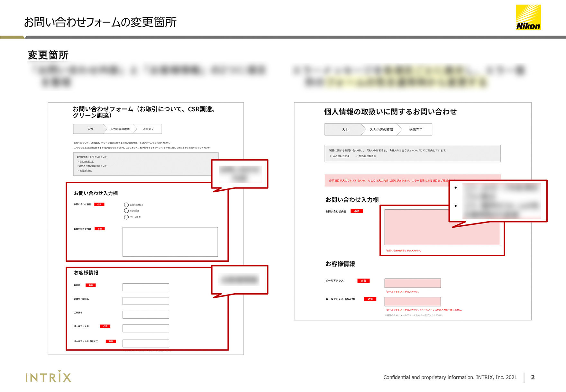Click the pink お問い合わせ内容 error textarea
Screen dimensions: 566x392
tap(442, 227)
